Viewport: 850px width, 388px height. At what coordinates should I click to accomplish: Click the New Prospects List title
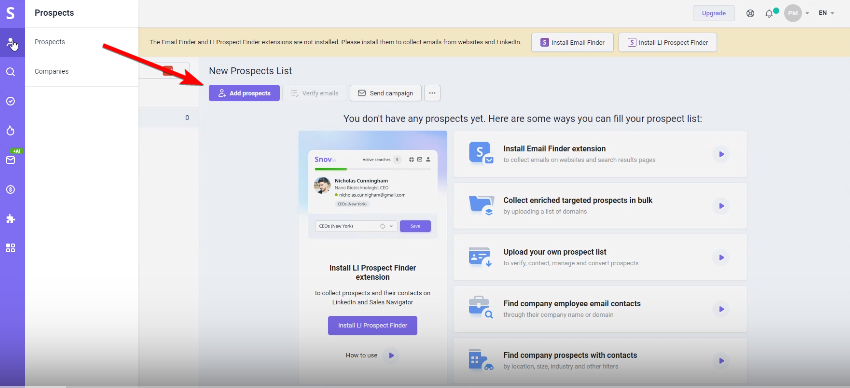tap(250, 71)
